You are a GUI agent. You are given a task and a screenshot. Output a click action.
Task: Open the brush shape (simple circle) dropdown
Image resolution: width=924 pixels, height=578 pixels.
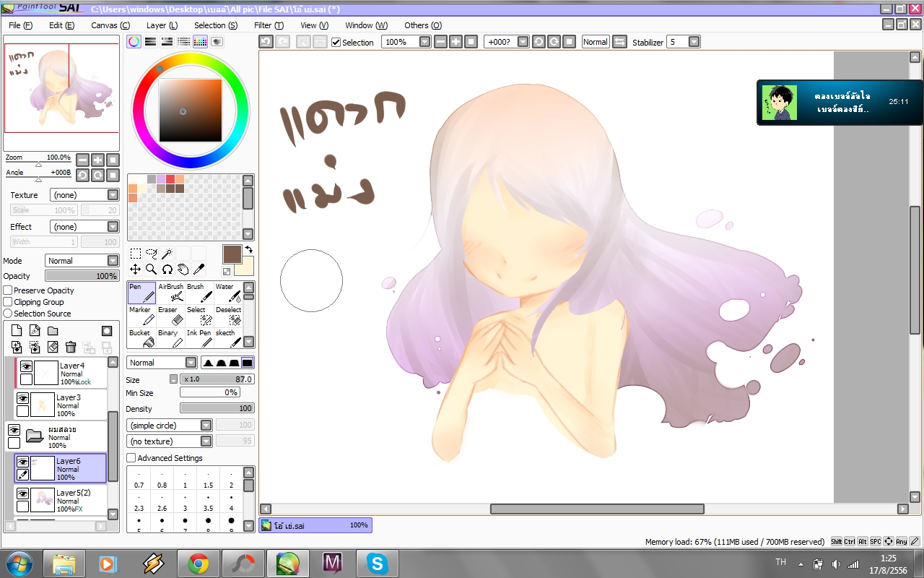click(x=170, y=426)
